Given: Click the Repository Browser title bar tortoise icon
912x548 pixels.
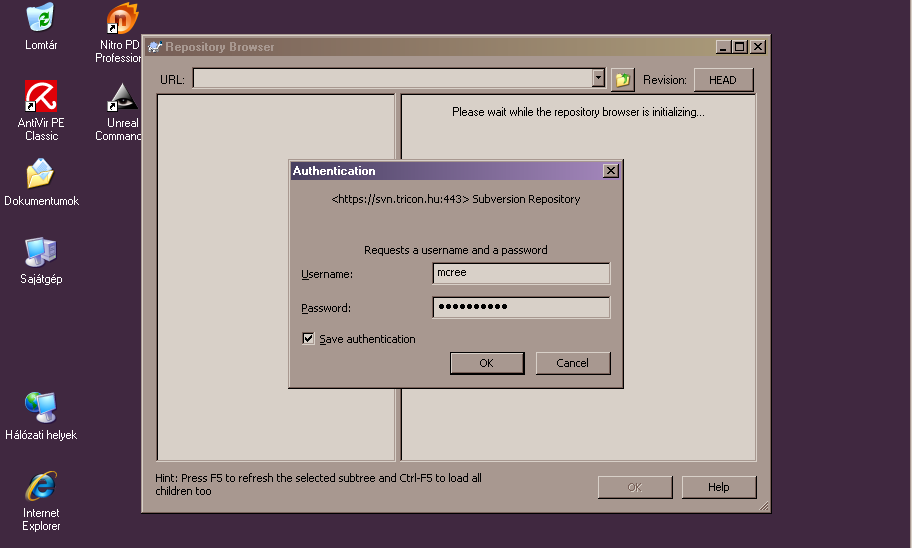Looking at the screenshot, I should coord(155,47).
